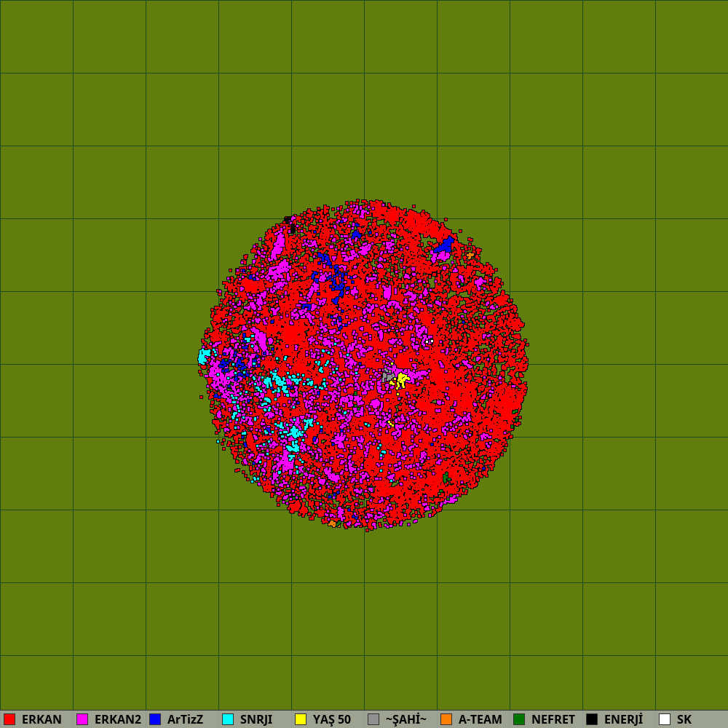The width and height of the screenshot is (728, 728).
Task: Click the ~ŞAHİ~ legend label
Action: 405,719
